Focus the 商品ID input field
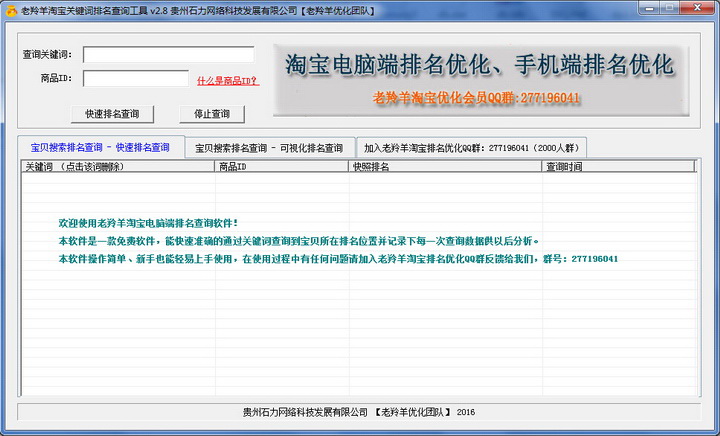The width and height of the screenshot is (720, 436). tap(136, 78)
